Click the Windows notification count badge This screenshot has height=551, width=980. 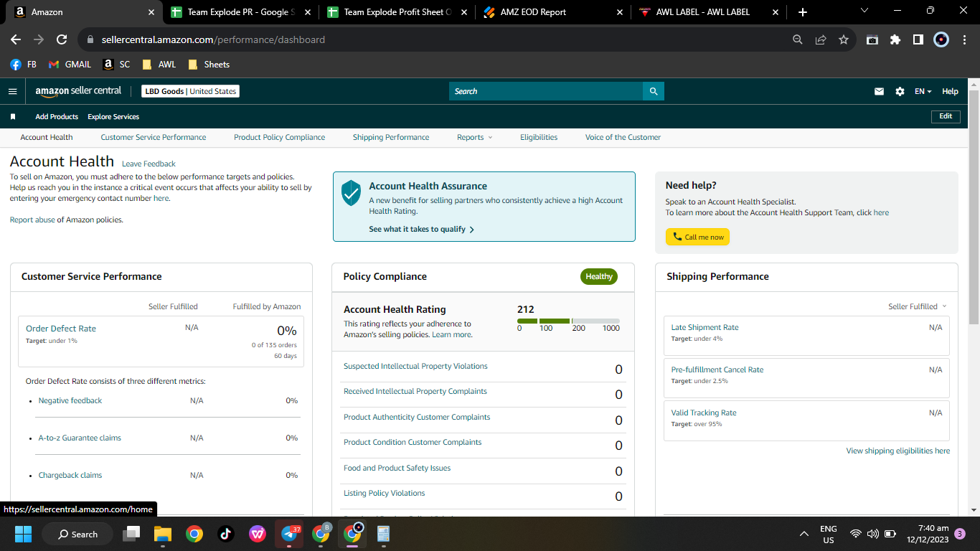(x=960, y=534)
